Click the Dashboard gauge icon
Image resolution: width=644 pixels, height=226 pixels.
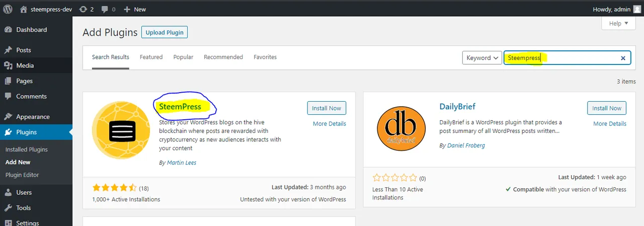(8, 30)
